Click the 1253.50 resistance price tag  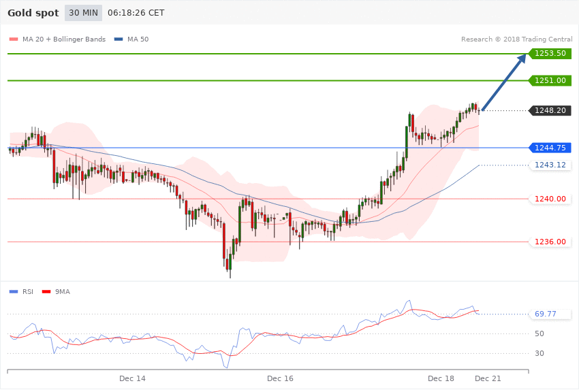click(550, 53)
